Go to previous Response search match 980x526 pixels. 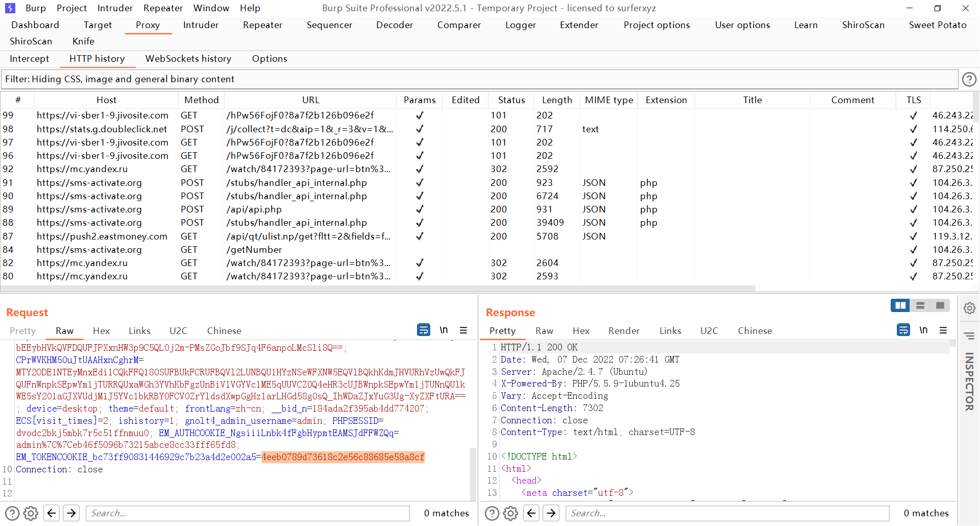[531, 513]
